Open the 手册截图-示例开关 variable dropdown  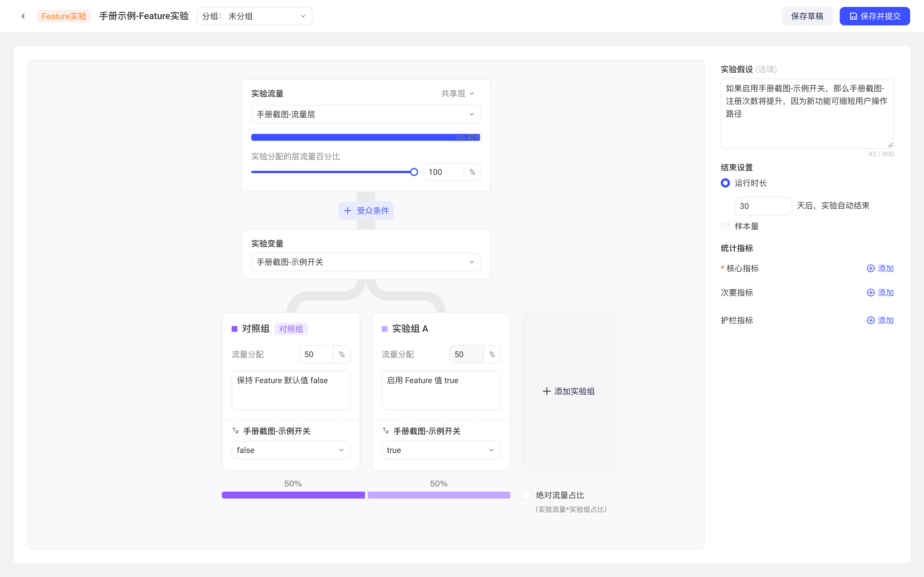coord(366,262)
